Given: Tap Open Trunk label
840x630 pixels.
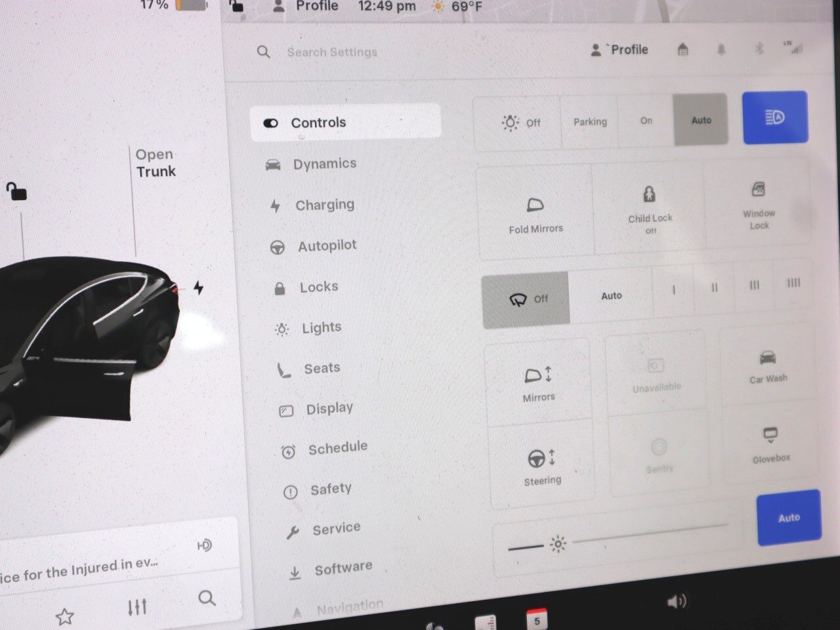Looking at the screenshot, I should tap(156, 163).
